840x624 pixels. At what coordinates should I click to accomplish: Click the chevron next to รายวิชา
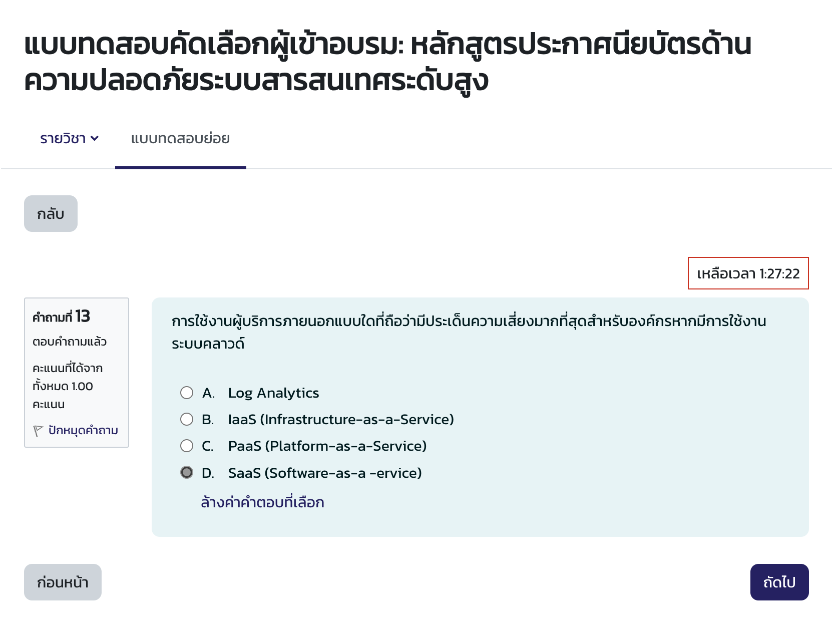pyautogui.click(x=96, y=139)
